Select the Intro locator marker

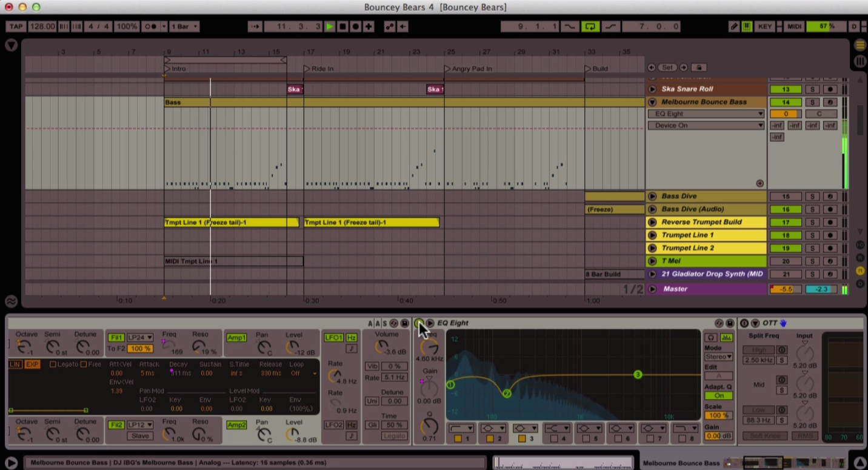[175, 69]
